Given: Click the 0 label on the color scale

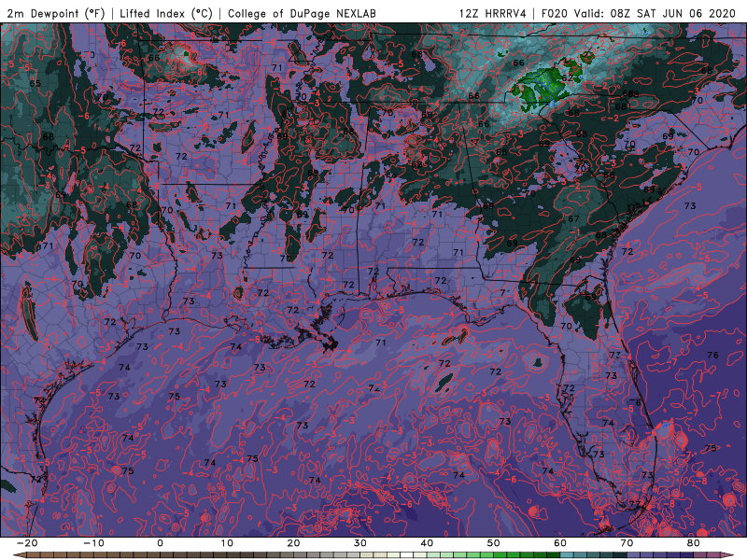Looking at the screenshot, I should (160, 543).
